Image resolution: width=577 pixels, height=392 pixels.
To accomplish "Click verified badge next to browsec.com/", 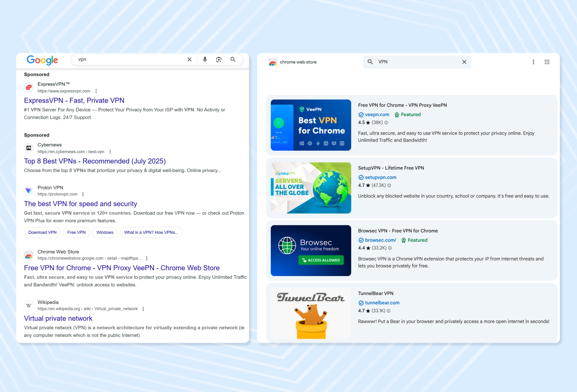I will [361, 240].
